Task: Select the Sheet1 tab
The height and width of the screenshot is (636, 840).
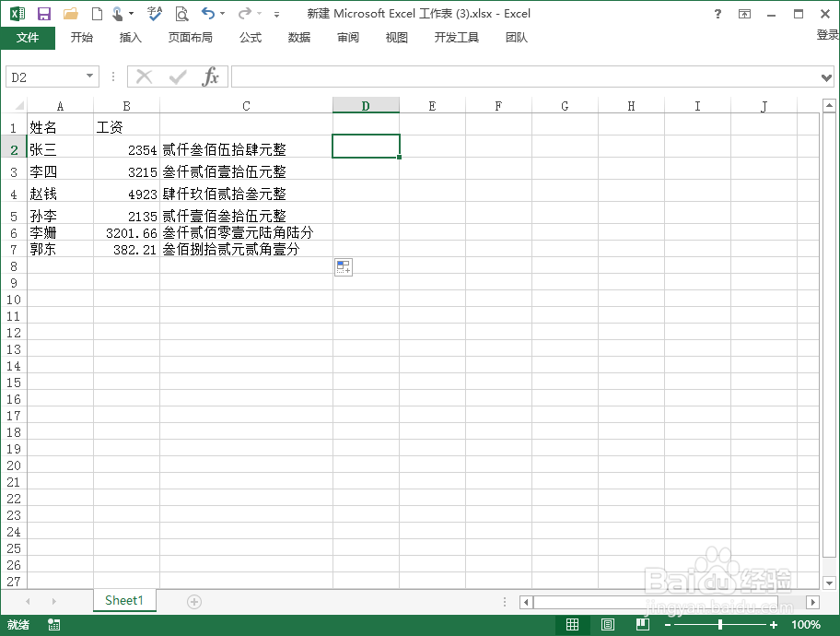Action: (124, 600)
